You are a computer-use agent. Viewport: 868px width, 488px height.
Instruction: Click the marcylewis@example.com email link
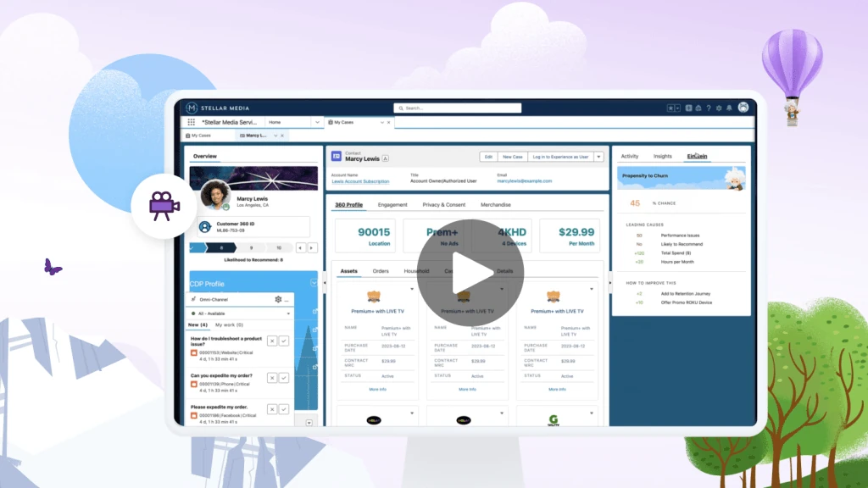524,181
